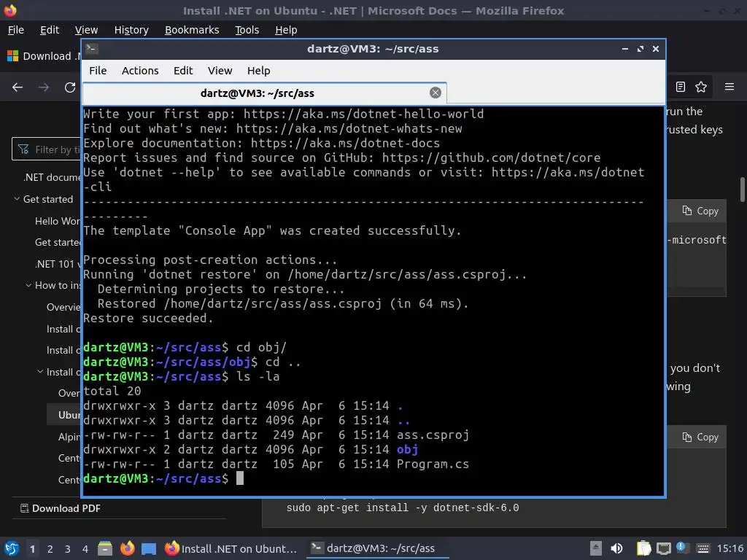Open the keyboard layout tray icon

click(x=703, y=549)
